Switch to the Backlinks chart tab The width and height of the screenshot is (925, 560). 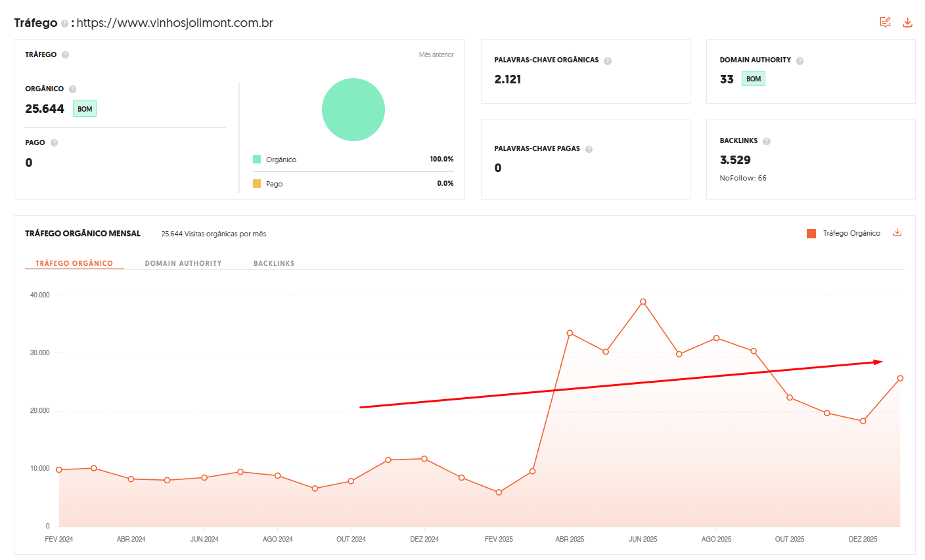[274, 263]
